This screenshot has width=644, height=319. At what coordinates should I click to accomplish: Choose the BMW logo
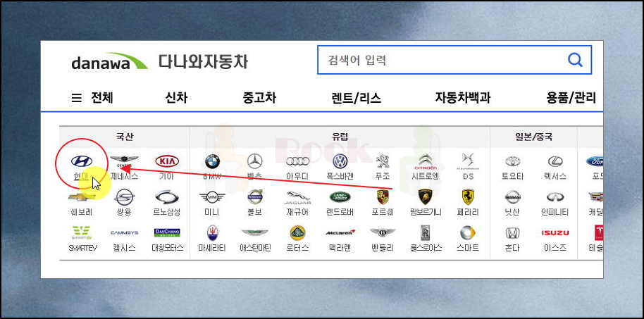pyautogui.click(x=212, y=161)
